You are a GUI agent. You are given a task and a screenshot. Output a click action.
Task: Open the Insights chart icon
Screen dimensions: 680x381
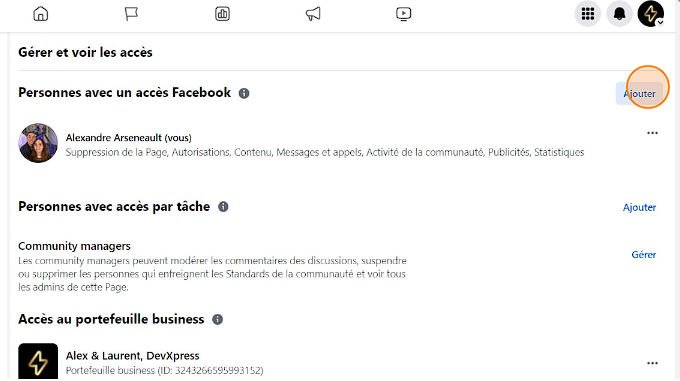pyautogui.click(x=222, y=14)
